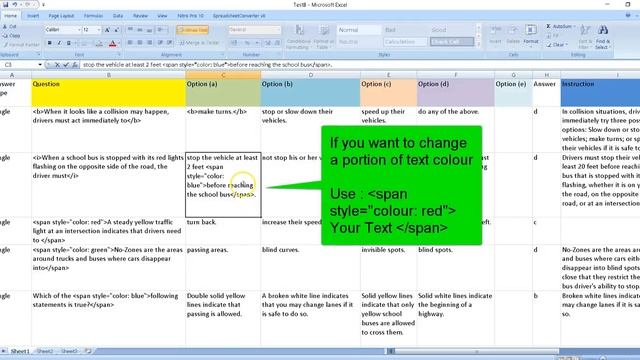Click the Copy command in Clipboard group
Viewport: 640px width, 360px height.
pos(11,36)
